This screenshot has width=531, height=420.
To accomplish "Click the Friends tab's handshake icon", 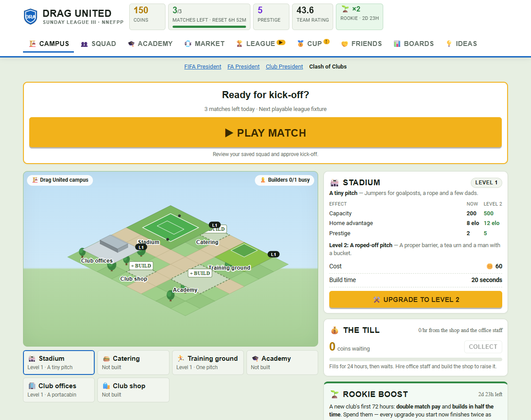I will (345, 44).
